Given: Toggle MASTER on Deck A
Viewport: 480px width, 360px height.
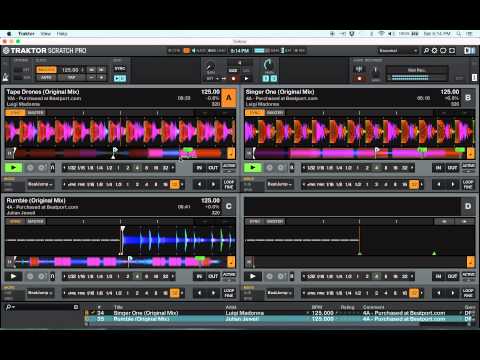Looking at the screenshot, I should click(x=35, y=113).
